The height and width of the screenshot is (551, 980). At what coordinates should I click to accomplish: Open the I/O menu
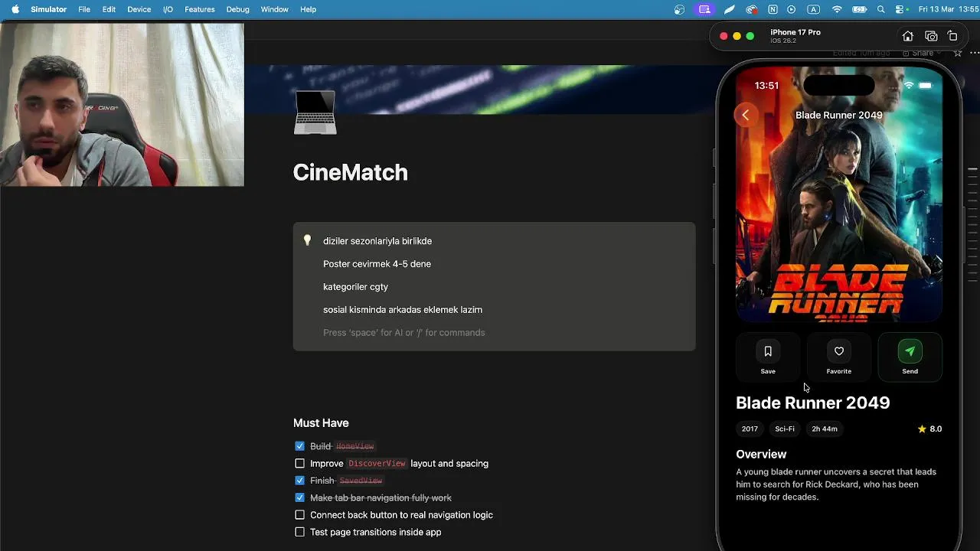168,9
